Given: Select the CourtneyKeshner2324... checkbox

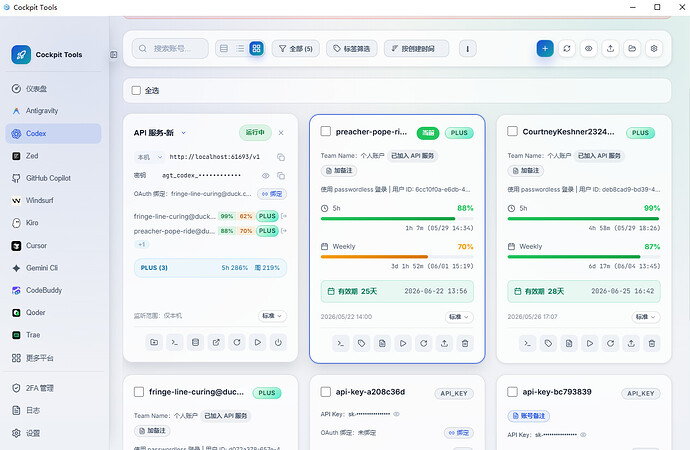Looking at the screenshot, I should (512, 131).
